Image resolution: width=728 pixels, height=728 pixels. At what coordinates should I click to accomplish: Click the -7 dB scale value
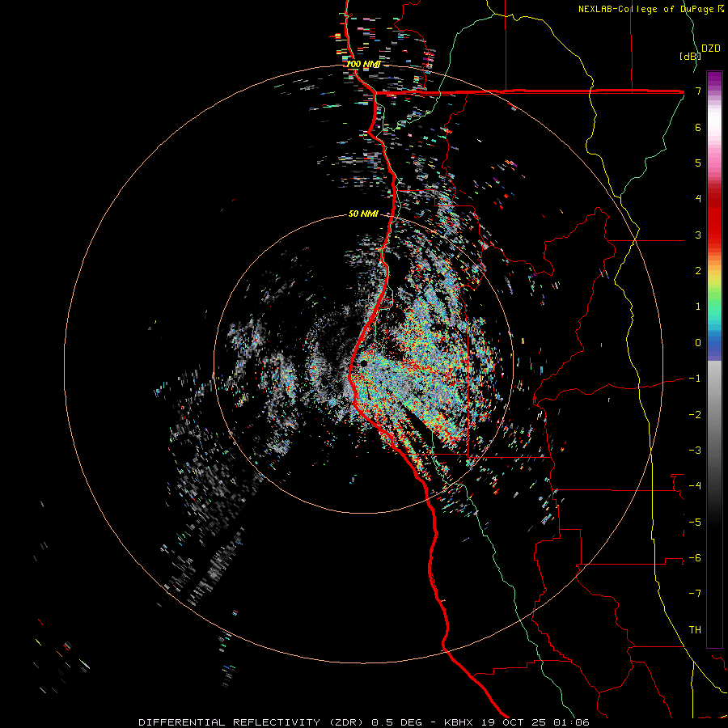695,594
